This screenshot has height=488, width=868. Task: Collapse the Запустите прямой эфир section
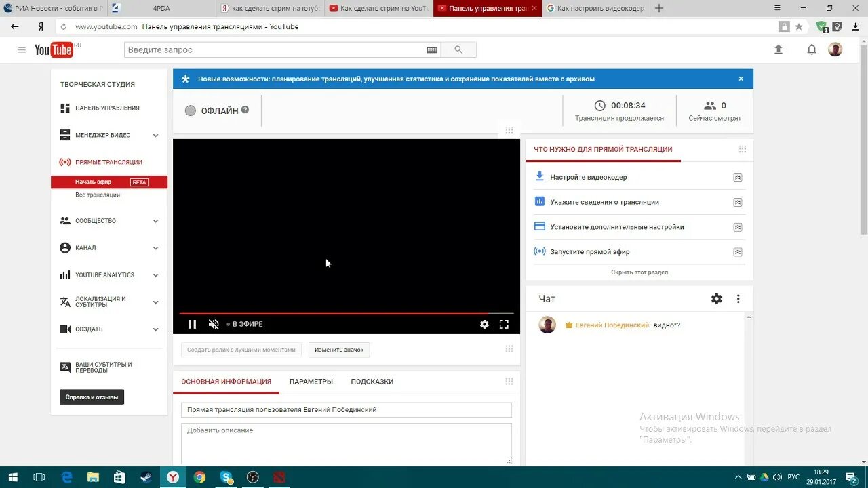click(x=738, y=252)
